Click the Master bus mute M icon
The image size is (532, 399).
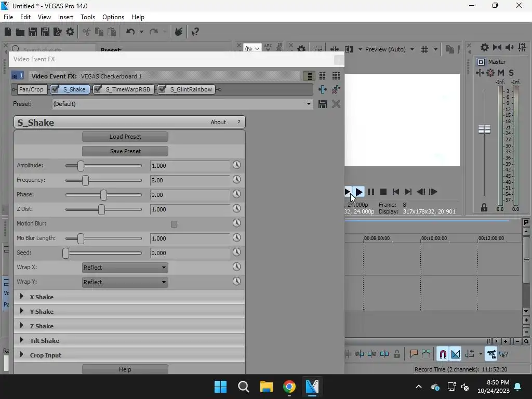click(x=501, y=73)
